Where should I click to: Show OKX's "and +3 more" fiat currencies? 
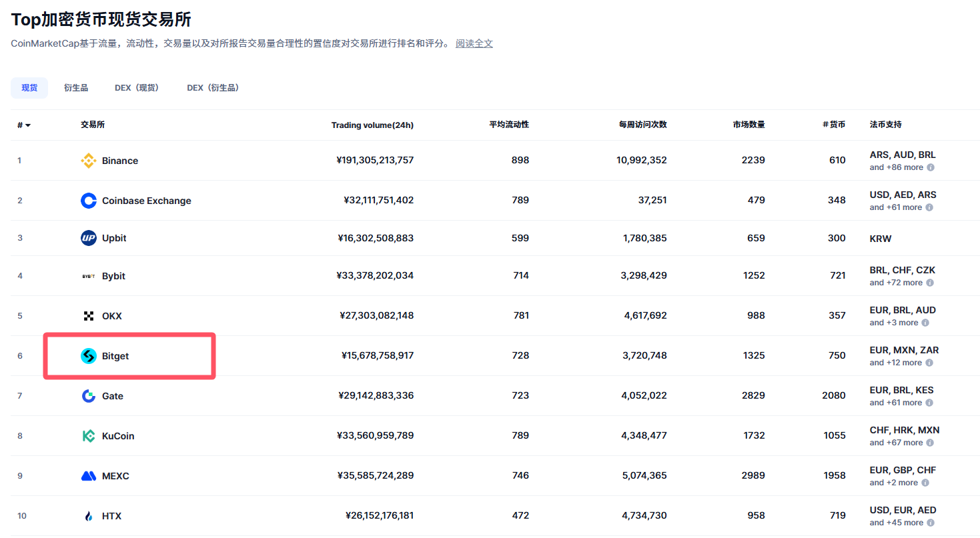(x=893, y=323)
